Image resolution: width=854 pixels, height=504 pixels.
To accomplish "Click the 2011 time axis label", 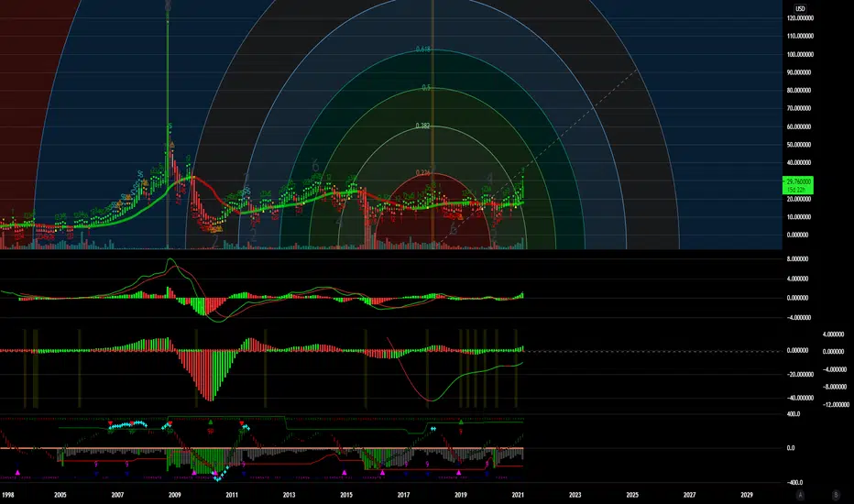I will click(232, 495).
